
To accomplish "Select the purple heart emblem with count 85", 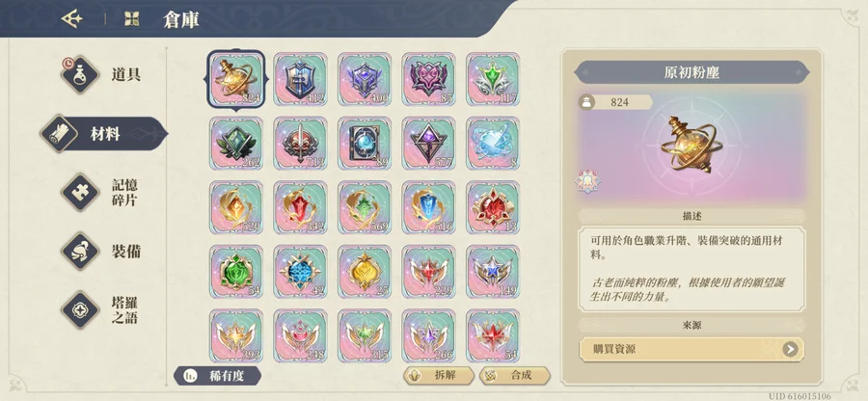I will pyautogui.click(x=428, y=79).
